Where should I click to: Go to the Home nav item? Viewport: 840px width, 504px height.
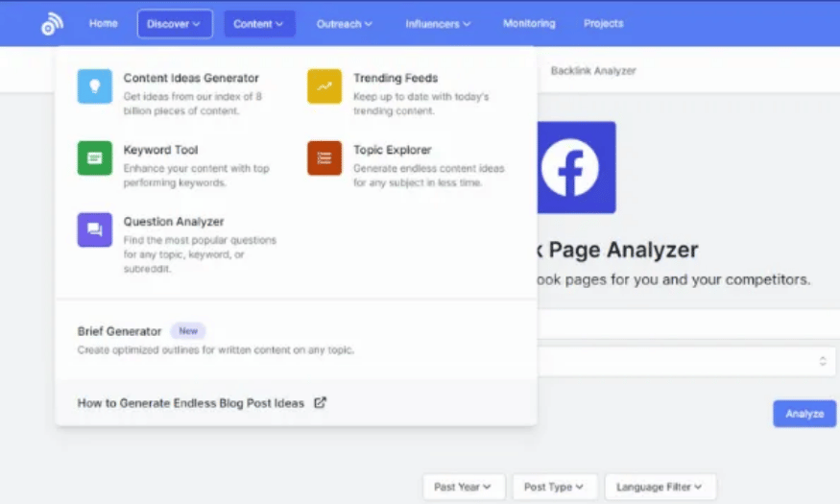[104, 24]
